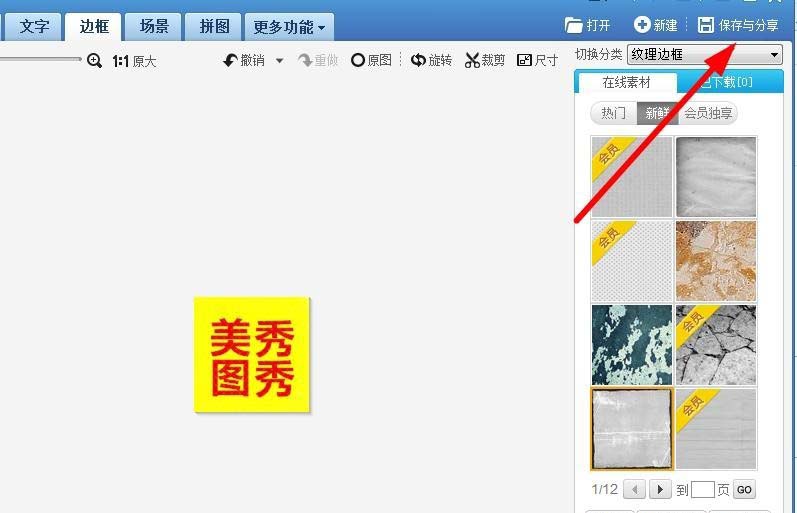Image resolution: width=797 pixels, height=513 pixels.
Task: Switch to the 已下载 tab
Action: click(x=730, y=82)
